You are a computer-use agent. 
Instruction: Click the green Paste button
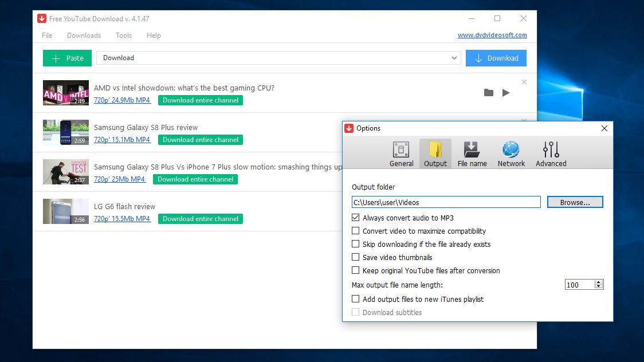68,58
